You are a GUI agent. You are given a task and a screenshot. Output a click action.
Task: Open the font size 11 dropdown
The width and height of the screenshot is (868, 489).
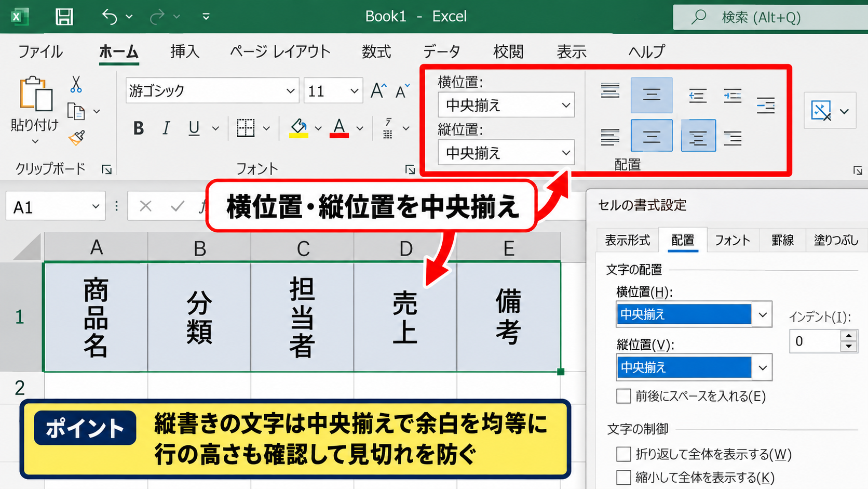pos(354,91)
